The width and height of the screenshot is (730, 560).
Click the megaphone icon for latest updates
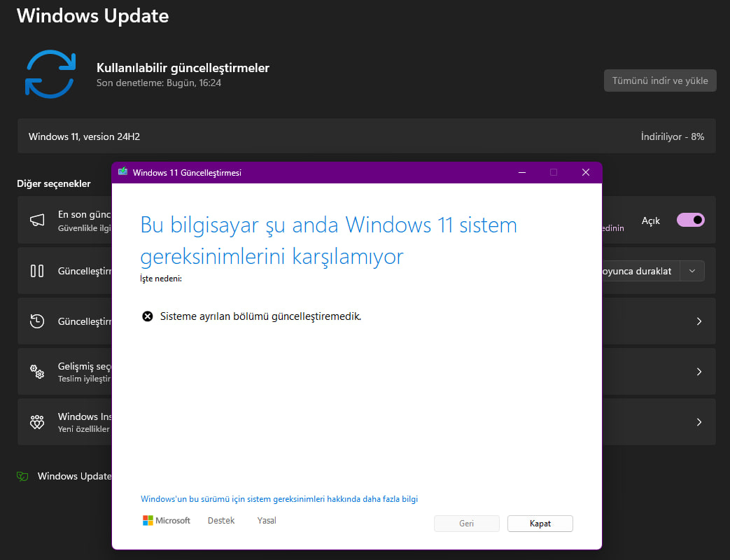pos(37,220)
